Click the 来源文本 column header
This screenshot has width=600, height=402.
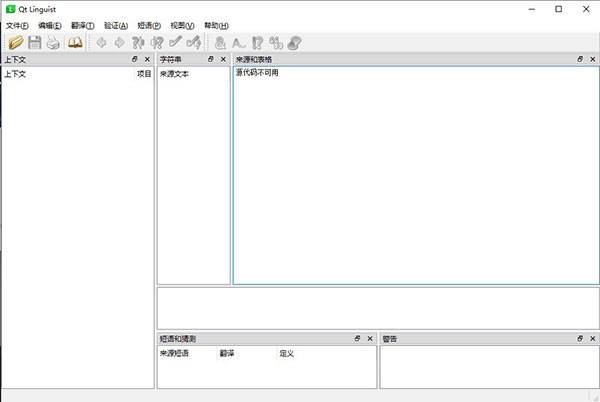point(193,74)
